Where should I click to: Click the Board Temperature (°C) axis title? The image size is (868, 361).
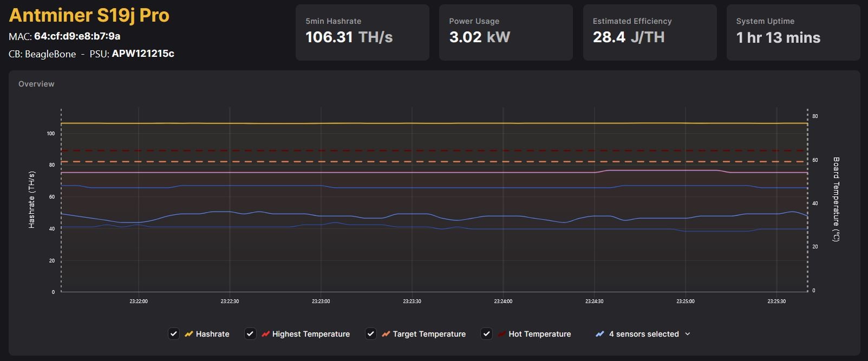point(836,199)
